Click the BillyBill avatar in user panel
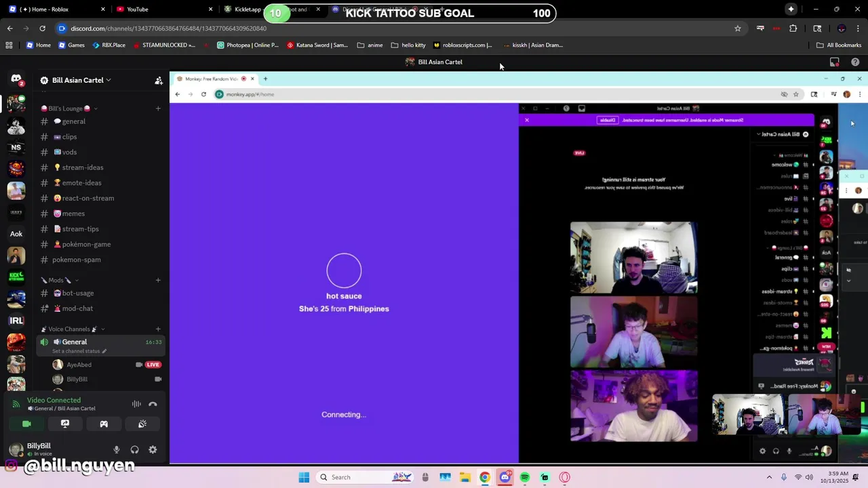The image size is (868, 488). 16,449
